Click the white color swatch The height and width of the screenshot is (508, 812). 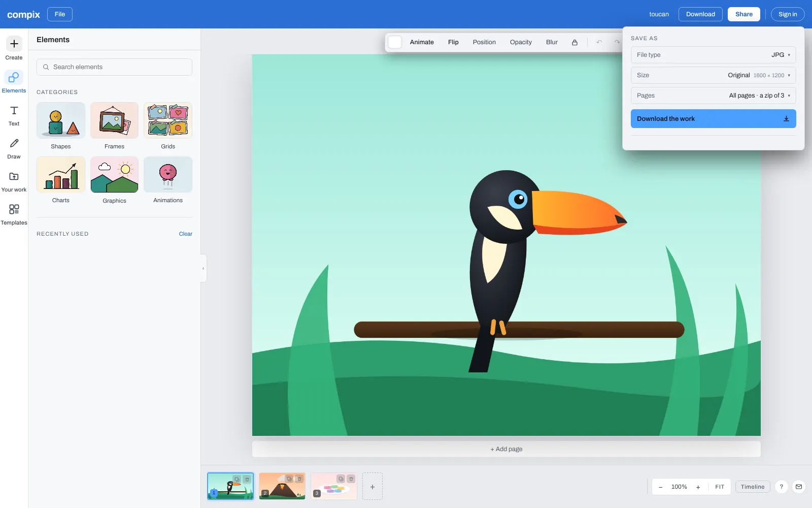click(395, 42)
